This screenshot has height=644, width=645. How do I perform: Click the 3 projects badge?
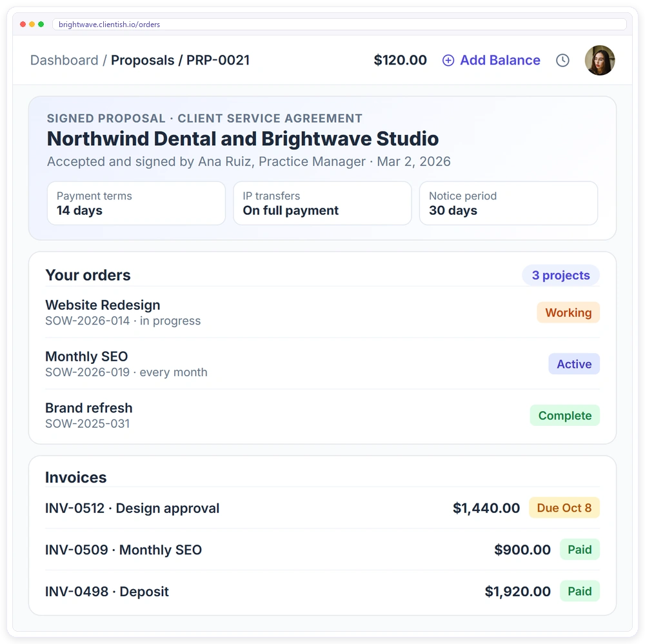pyautogui.click(x=561, y=276)
